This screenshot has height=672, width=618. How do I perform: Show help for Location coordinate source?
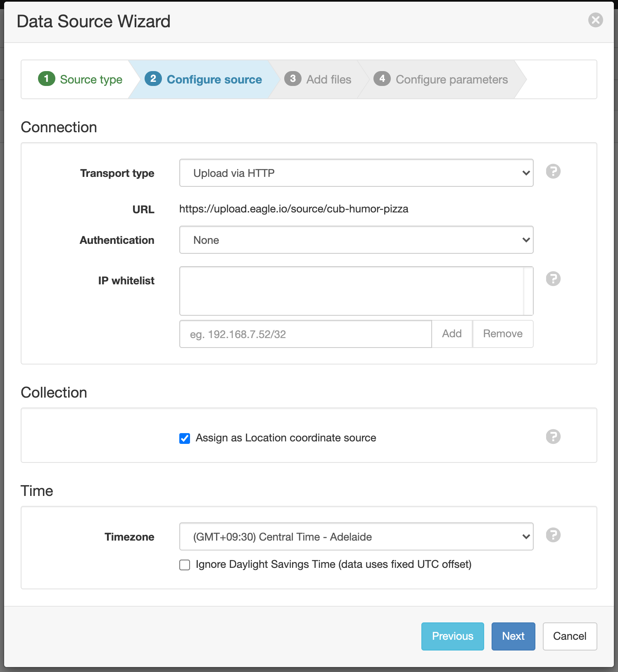(x=553, y=436)
